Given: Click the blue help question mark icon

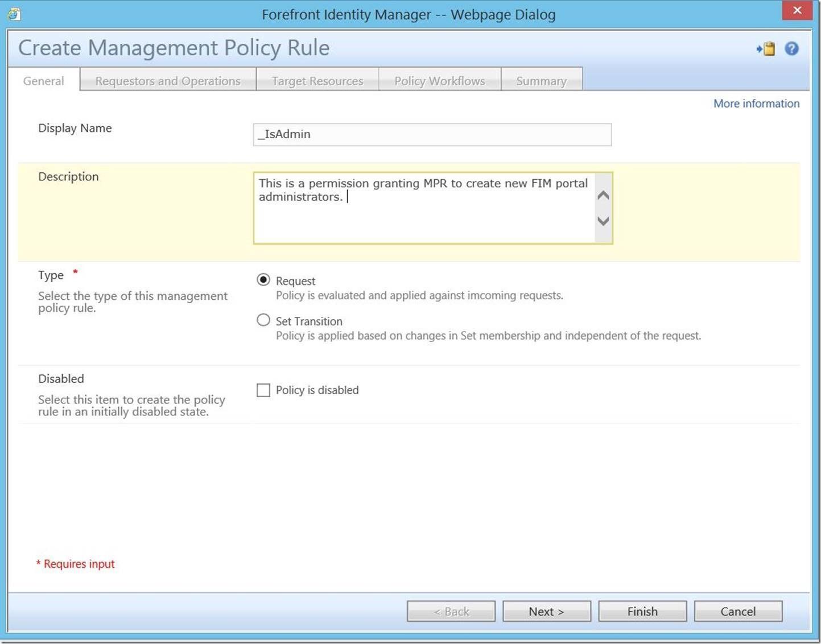Looking at the screenshot, I should pyautogui.click(x=791, y=49).
